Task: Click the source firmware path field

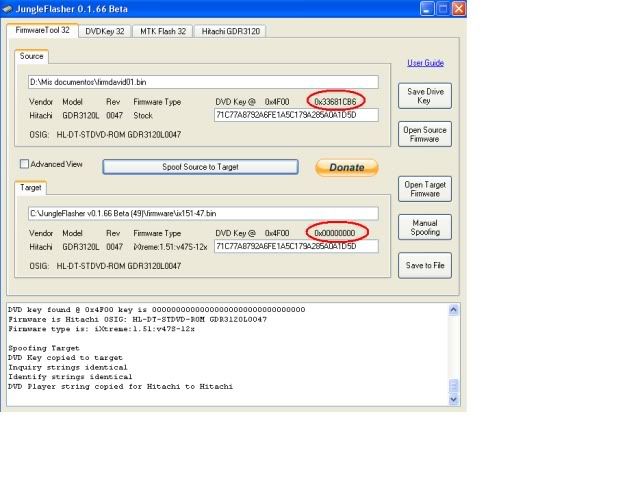Action: click(203, 82)
